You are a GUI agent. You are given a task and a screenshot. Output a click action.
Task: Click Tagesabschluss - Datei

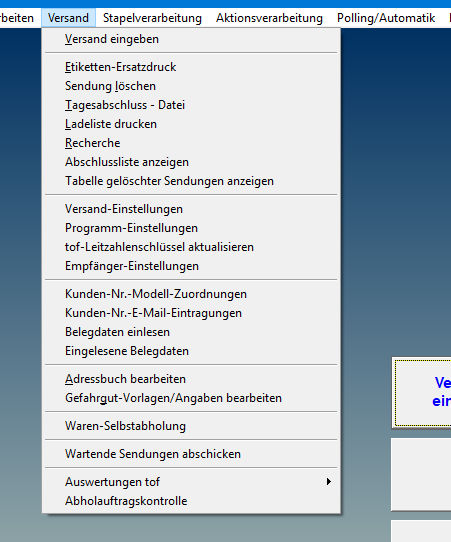(x=191, y=105)
